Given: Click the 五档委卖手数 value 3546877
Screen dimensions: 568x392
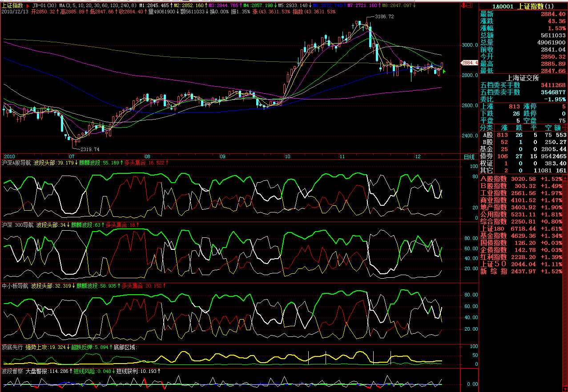Looking at the screenshot, I should (x=553, y=92).
